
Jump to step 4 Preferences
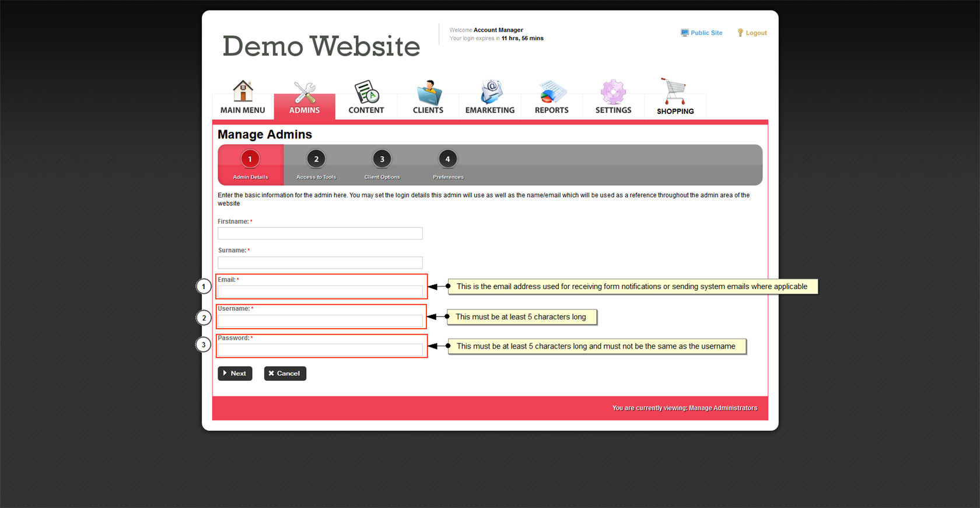click(447, 159)
